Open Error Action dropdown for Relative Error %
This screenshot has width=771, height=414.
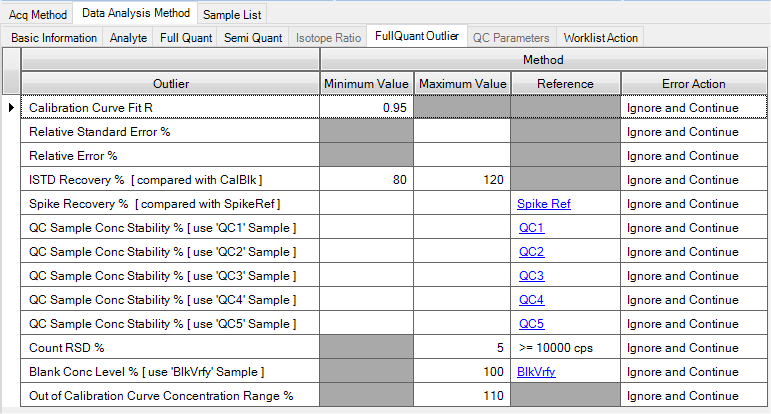(x=694, y=156)
